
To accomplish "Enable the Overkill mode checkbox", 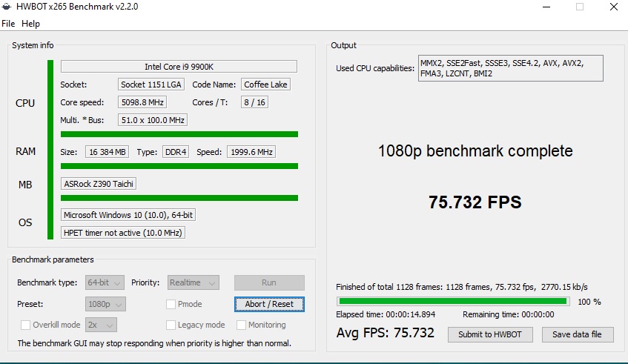I will coord(25,325).
